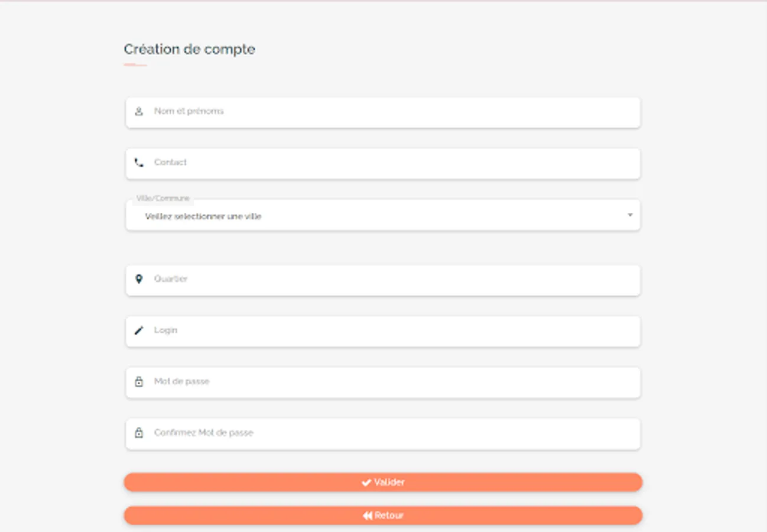Viewport: 767px width, 532px height.
Task: Select the Quartier text field
Action: point(390,280)
